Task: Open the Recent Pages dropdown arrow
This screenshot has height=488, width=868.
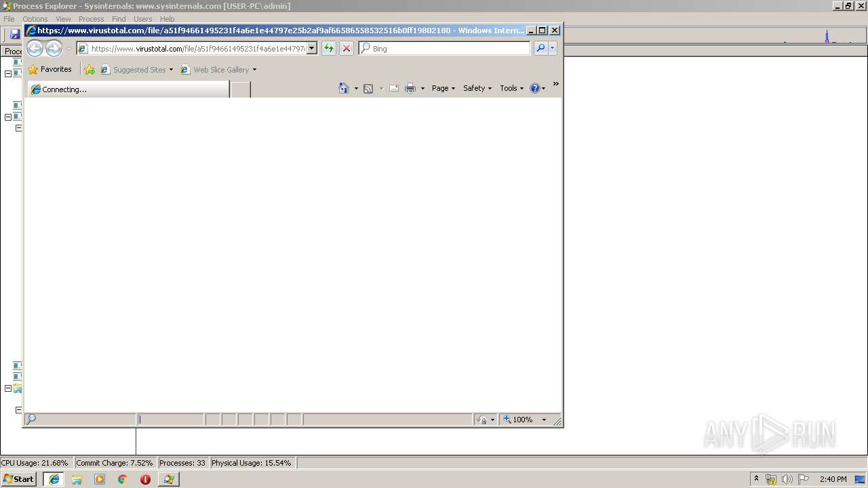Action: [x=68, y=49]
